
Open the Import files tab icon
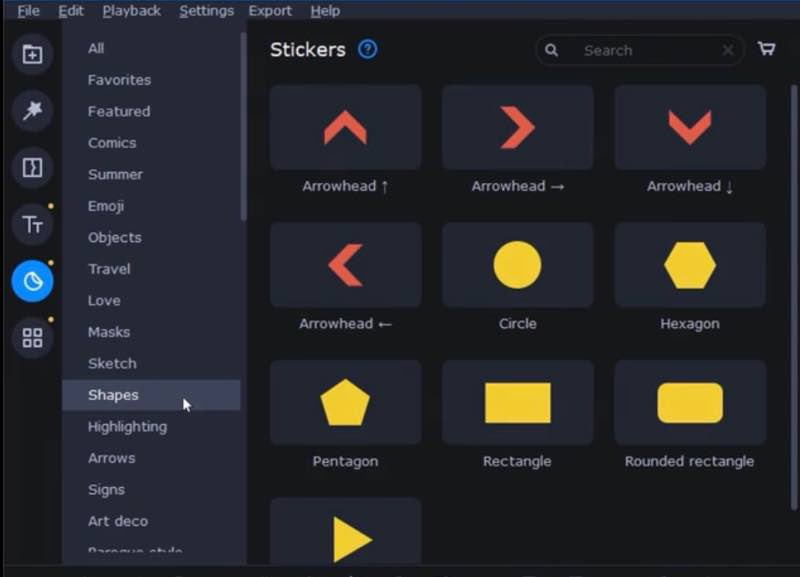[x=32, y=55]
